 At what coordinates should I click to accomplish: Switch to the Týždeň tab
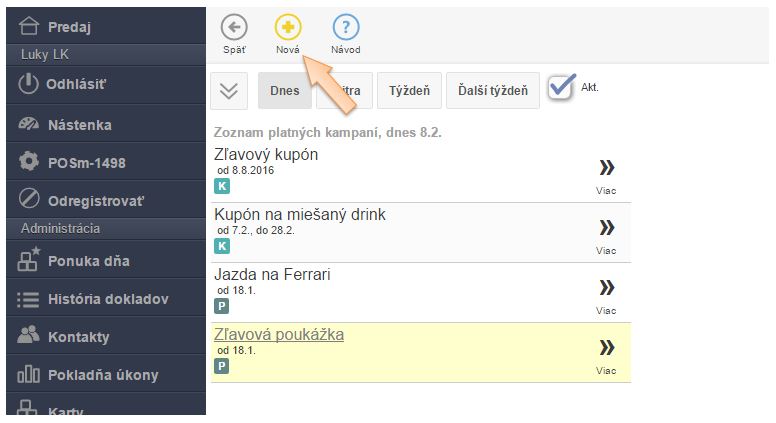pos(409,90)
